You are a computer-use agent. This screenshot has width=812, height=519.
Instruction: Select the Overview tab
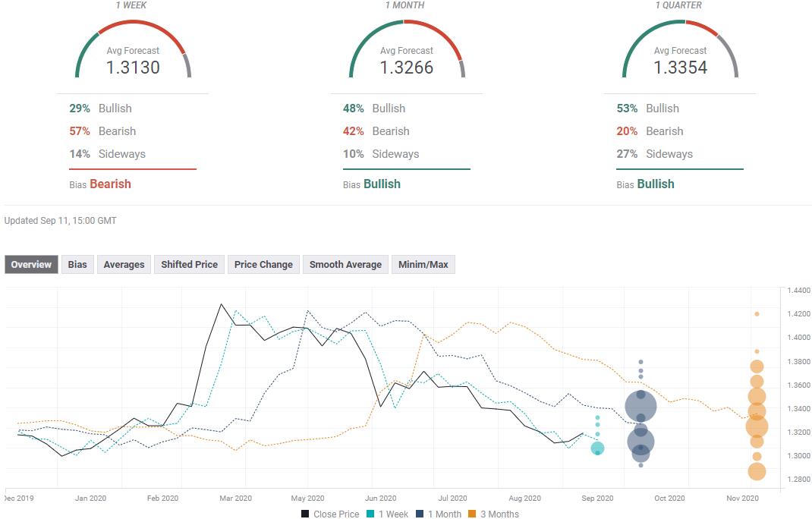[31, 264]
